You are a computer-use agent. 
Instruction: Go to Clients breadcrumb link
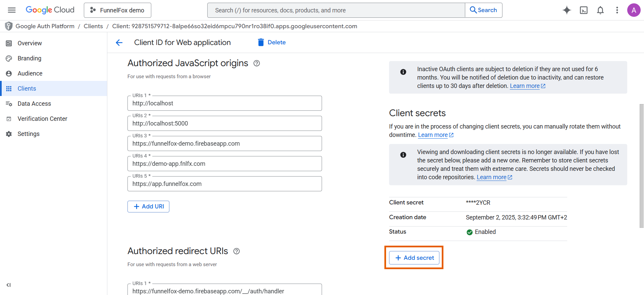pos(93,26)
